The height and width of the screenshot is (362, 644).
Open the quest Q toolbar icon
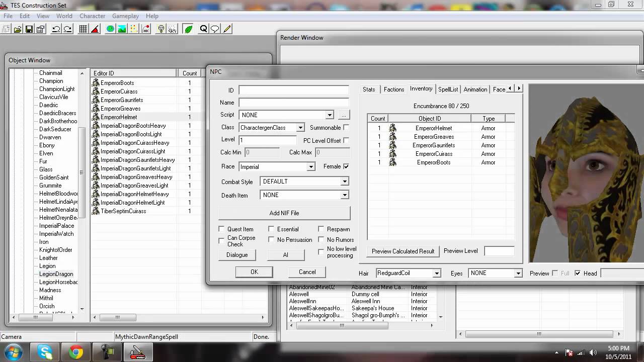203,29
